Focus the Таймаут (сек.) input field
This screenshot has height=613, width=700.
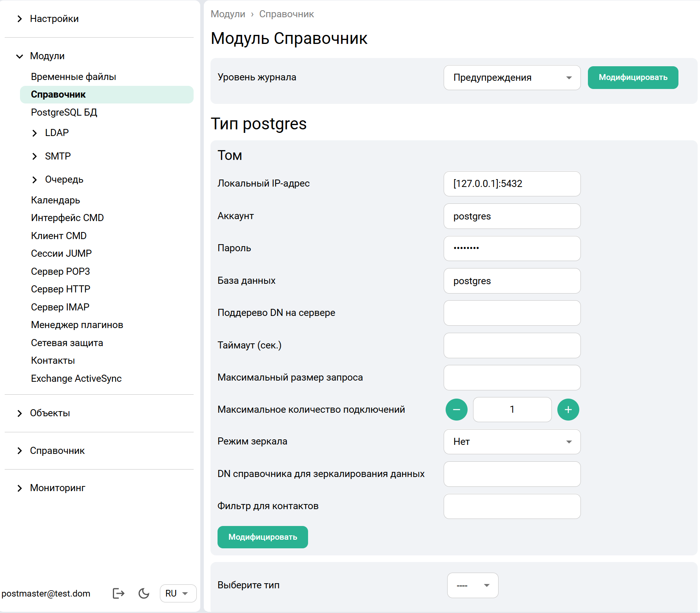click(x=511, y=345)
